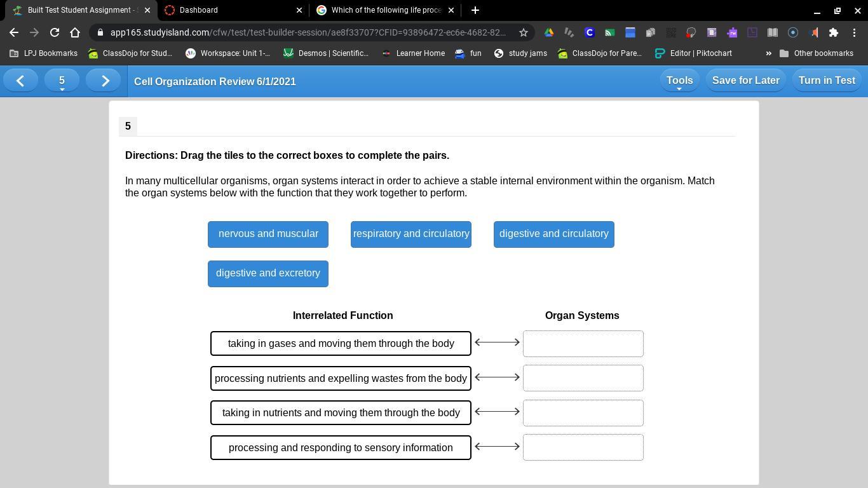Close the Built Test Student Assignment tab

(x=147, y=10)
